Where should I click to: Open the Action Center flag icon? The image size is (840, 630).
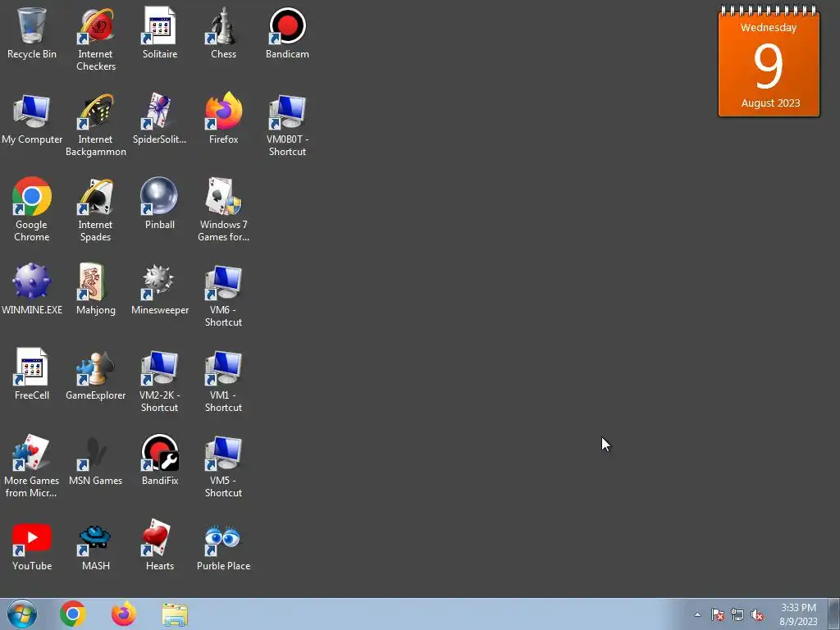718,614
